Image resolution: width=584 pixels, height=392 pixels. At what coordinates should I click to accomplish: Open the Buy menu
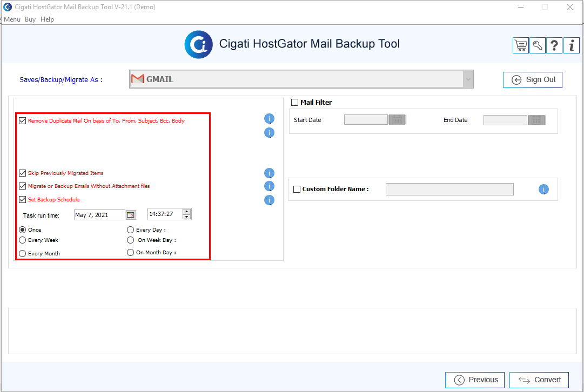point(30,19)
